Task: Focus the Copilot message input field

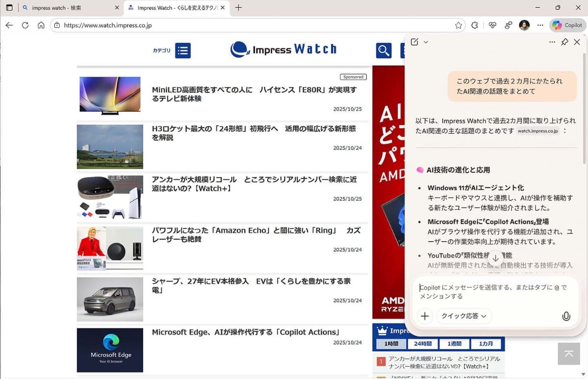Action: tap(495, 292)
